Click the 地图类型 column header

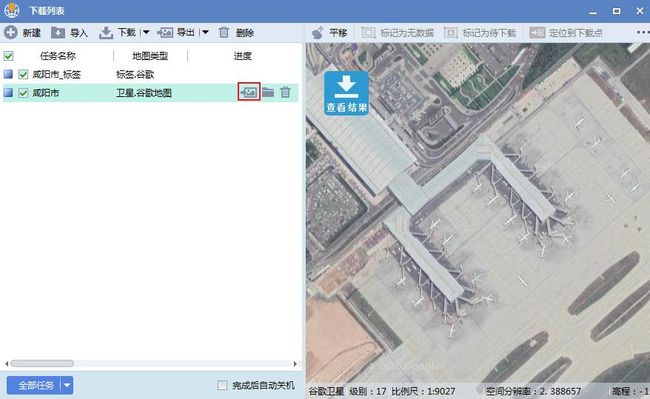coord(150,56)
